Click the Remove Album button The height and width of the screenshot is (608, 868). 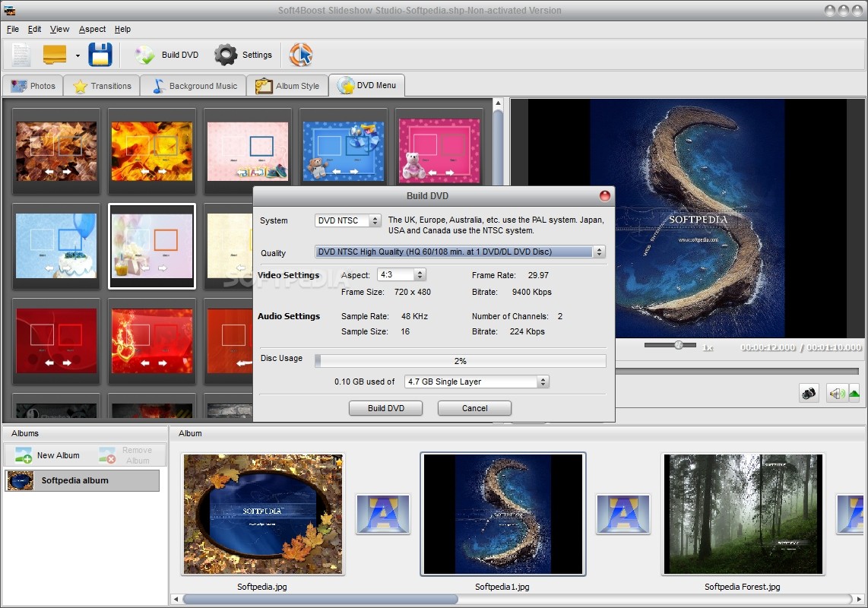126,455
